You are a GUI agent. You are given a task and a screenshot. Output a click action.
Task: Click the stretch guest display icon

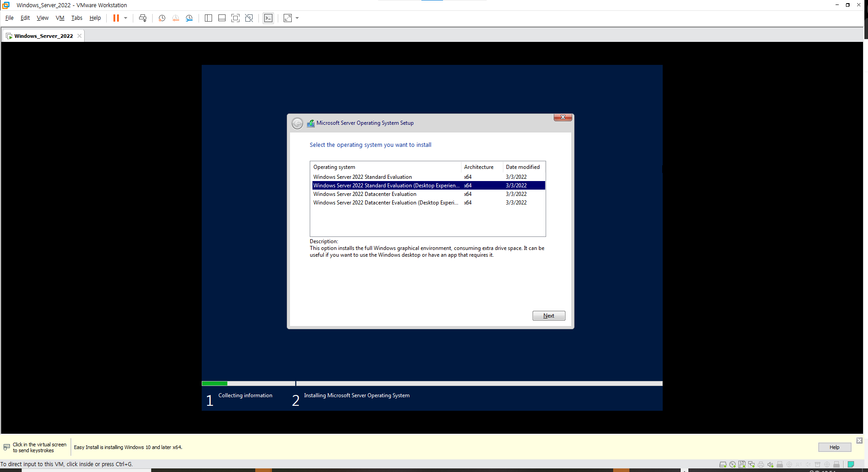288,18
